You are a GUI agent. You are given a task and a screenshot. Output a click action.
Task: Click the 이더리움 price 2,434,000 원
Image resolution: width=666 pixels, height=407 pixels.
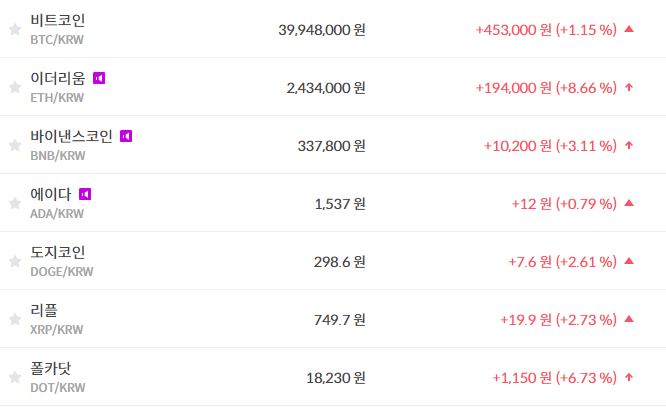326,87
